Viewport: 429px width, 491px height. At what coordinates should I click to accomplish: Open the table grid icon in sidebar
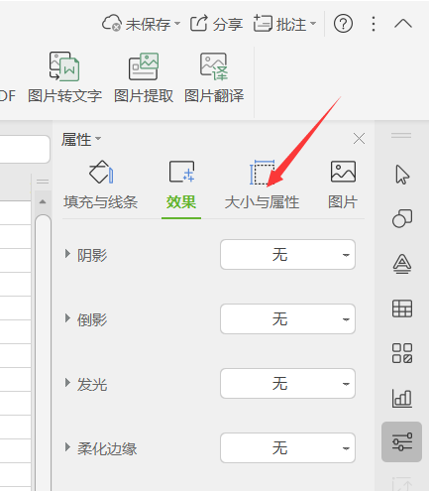[x=402, y=308]
